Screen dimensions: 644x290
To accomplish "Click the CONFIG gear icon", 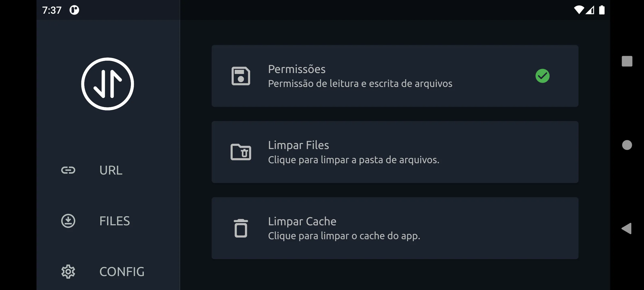I will coord(68,271).
